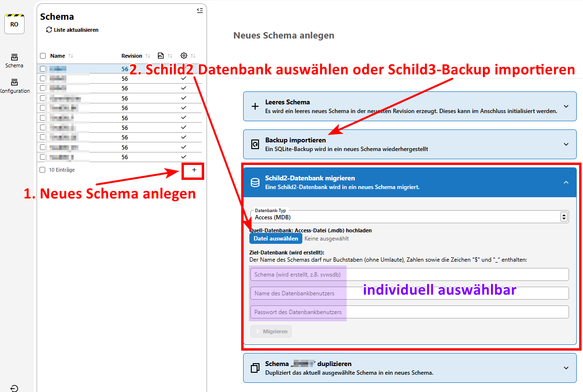Viewport: 583px width, 392px height.
Task: Toggle the select-all checkbox in the Name header
Action: 43,55
